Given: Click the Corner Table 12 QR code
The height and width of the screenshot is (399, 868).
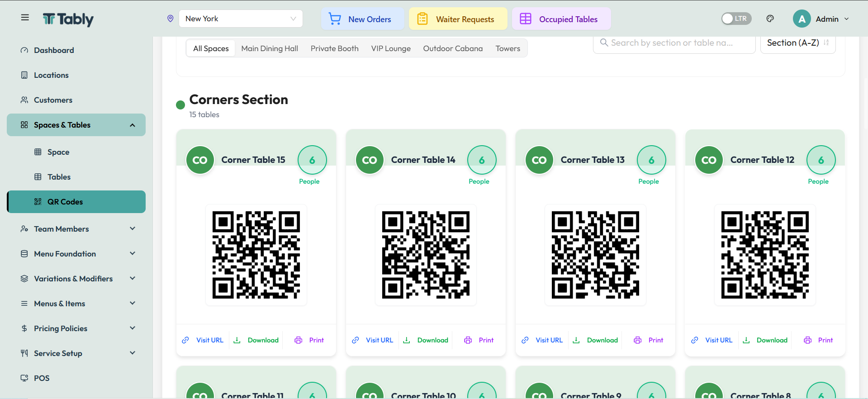Looking at the screenshot, I should point(765,255).
